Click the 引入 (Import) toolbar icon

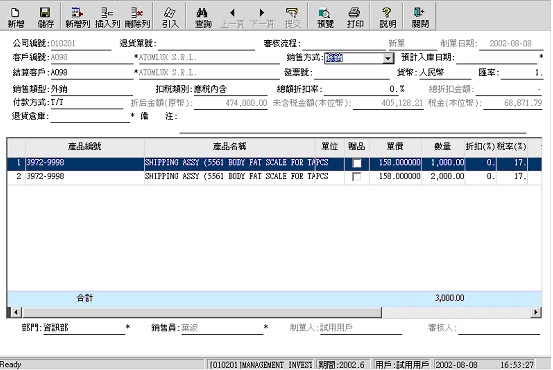170,16
